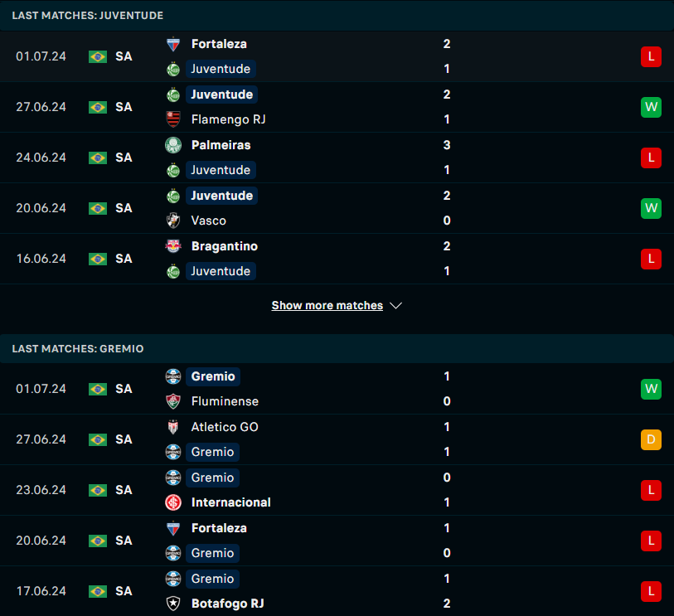This screenshot has width=674, height=616.
Task: Click Gremio crest in Fluminense match row
Action: coord(173,376)
